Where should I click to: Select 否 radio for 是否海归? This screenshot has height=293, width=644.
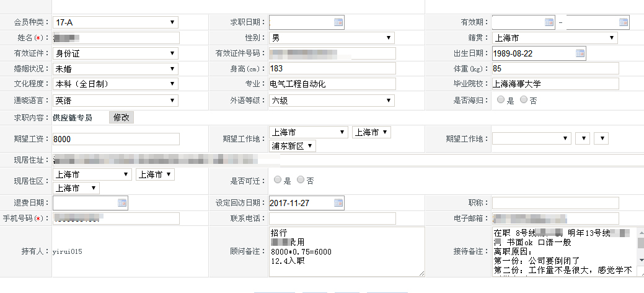click(x=524, y=99)
